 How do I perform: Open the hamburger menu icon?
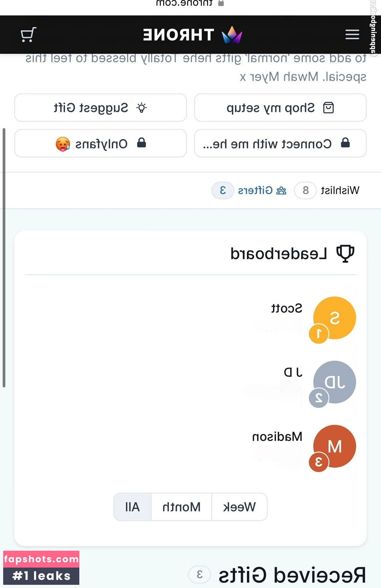352,34
